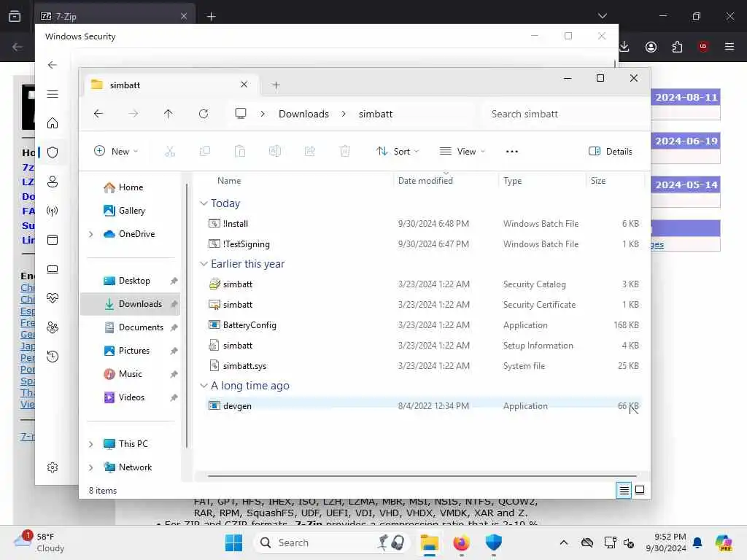Select Gallery in the navigation pane
Viewport: 747px width, 560px height.
[x=130, y=211]
